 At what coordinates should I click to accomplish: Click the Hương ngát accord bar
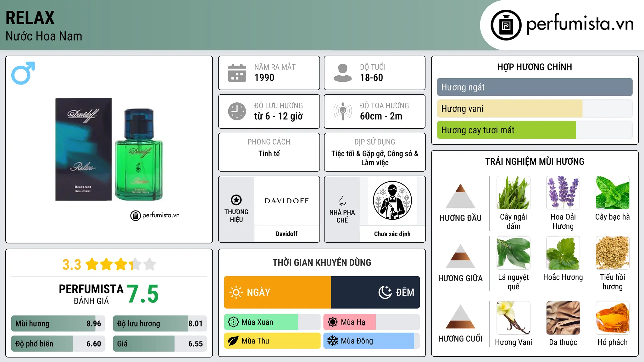pyautogui.click(x=535, y=87)
